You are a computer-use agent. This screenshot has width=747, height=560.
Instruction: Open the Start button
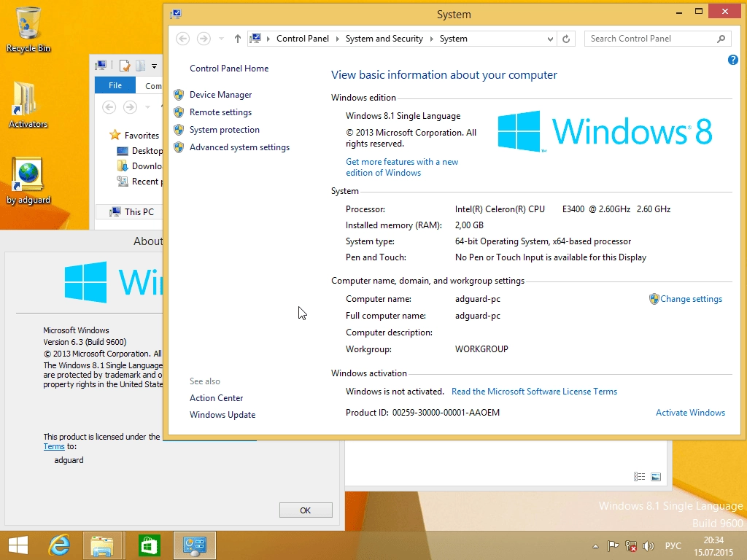[x=18, y=545]
